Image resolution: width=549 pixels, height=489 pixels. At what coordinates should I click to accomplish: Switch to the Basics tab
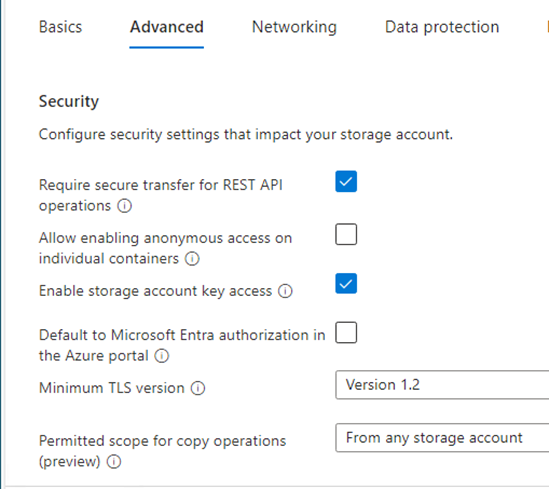coord(60,27)
